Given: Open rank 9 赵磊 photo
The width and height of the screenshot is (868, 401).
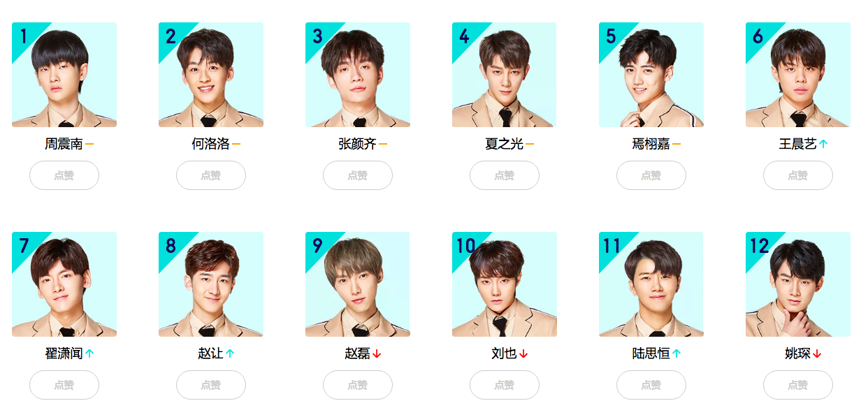Looking at the screenshot, I should (358, 284).
